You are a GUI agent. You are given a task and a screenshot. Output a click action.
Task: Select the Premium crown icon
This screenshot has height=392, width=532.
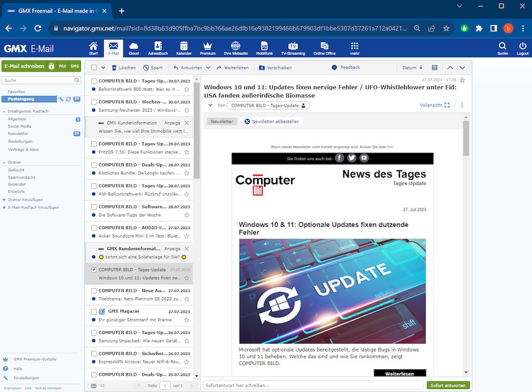[x=207, y=47]
